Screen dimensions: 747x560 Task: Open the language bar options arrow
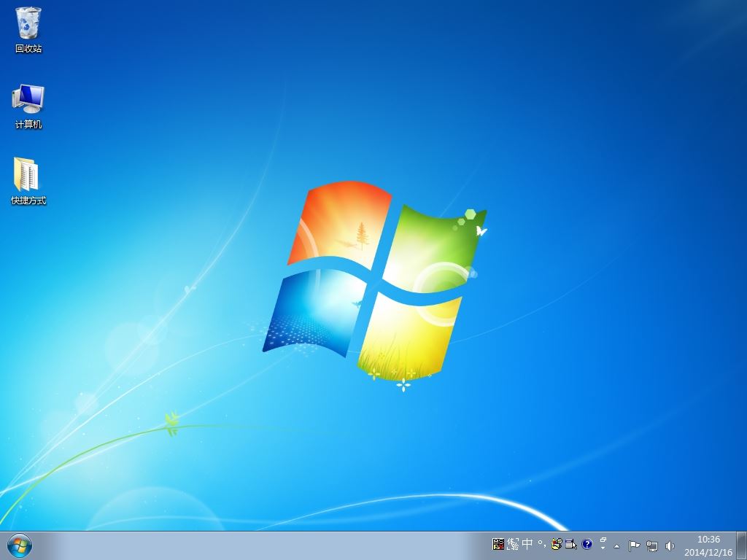(x=603, y=548)
